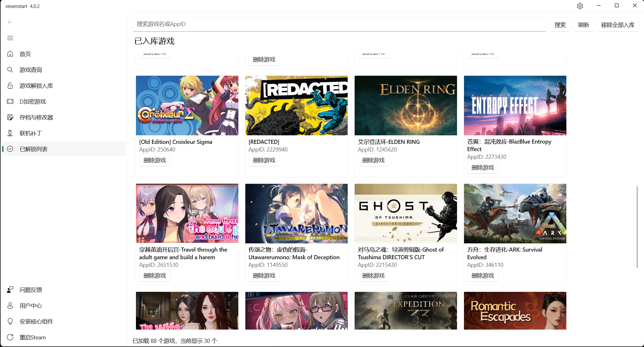The width and height of the screenshot is (644, 347).
Task: Go to 用户中心
Action: (64, 305)
